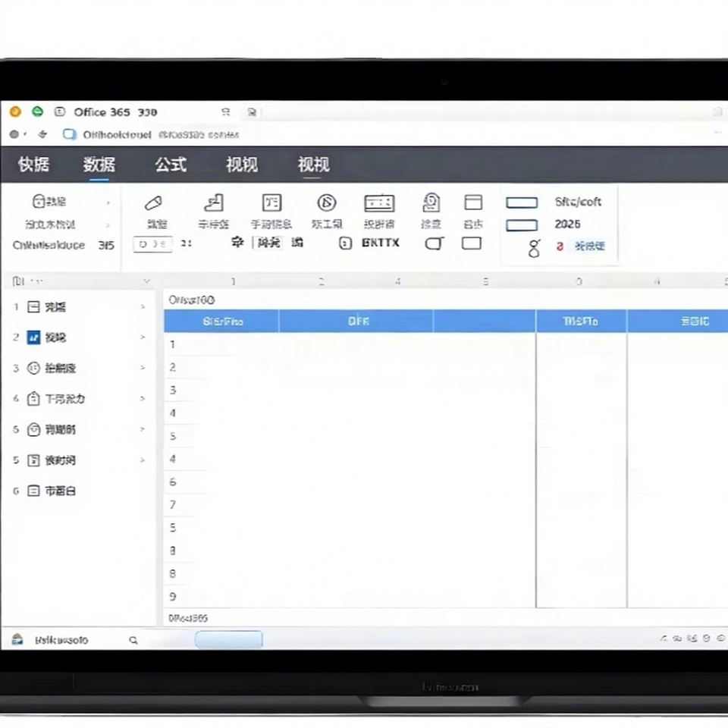Viewport: 728px width, 728px height.
Task: Open the chevron beside the calendar icon in the ribbon
Action: pos(108,202)
